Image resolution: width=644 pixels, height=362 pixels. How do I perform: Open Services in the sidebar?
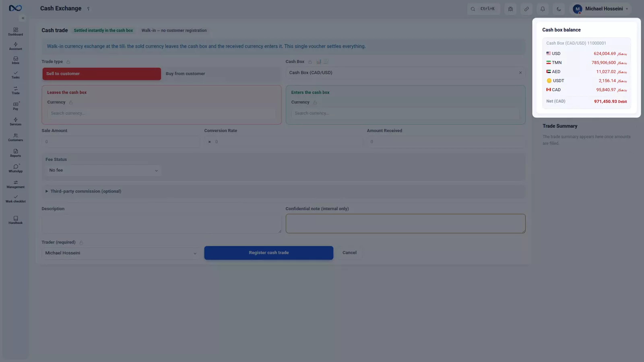tap(15, 121)
